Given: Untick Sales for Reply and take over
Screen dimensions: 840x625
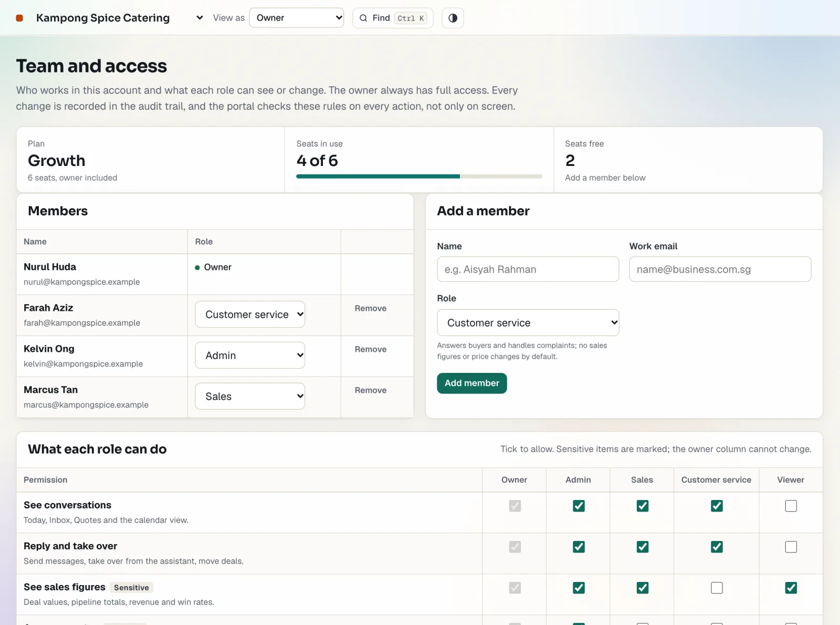Looking at the screenshot, I should (x=642, y=547).
